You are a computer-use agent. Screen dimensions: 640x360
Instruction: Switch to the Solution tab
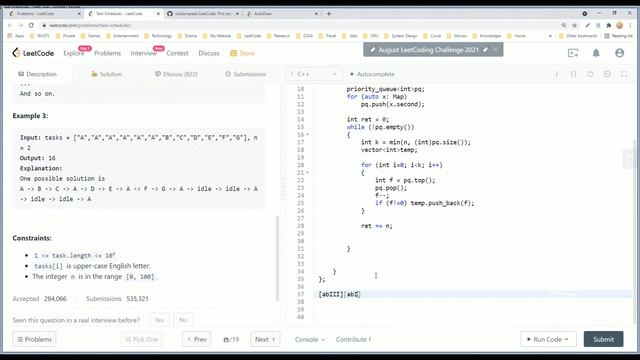coord(107,74)
